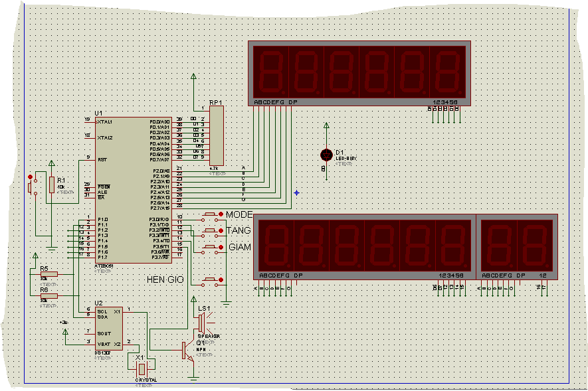Click the power terminal above RP1
This screenshot has height=391, width=588.
click(193, 76)
